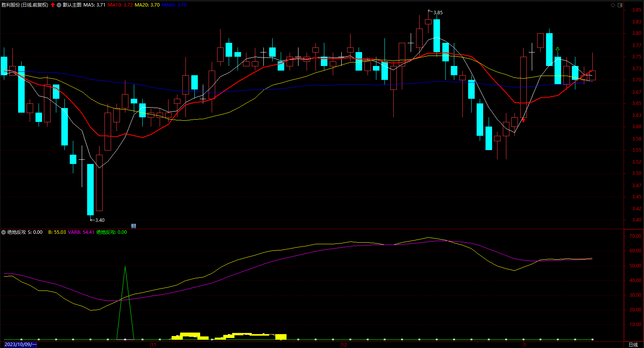Click the diamond icon at chart top right
Image resolution: width=644 pixels, height=348 pixels.
[613, 5]
